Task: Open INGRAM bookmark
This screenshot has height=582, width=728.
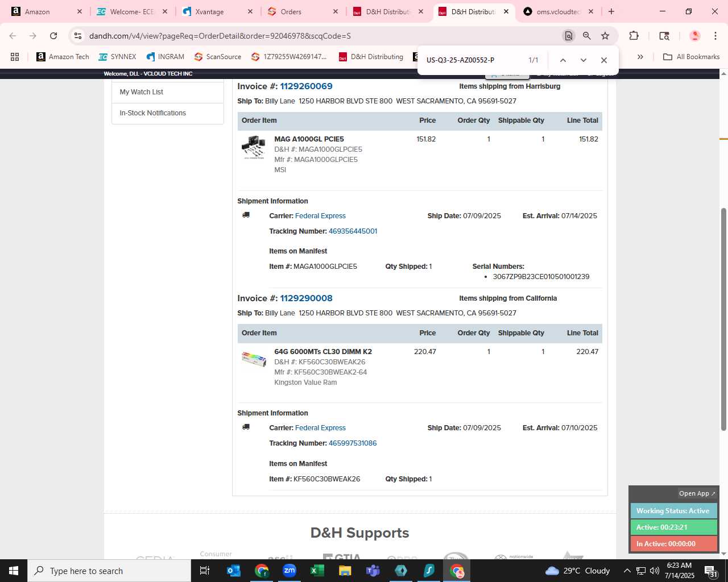Action: pos(165,57)
